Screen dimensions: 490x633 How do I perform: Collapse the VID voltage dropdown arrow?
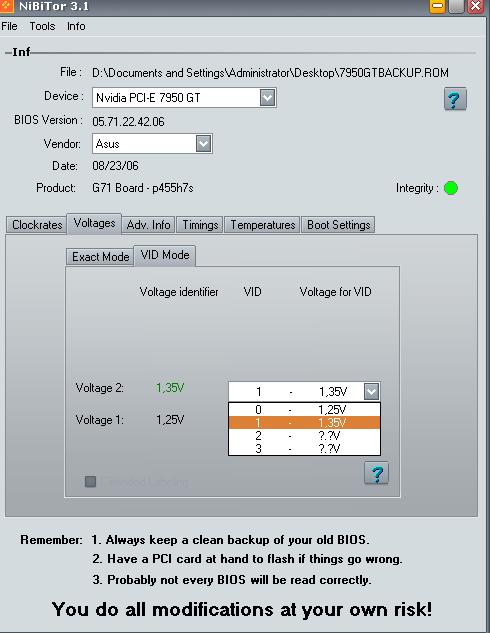click(371, 391)
